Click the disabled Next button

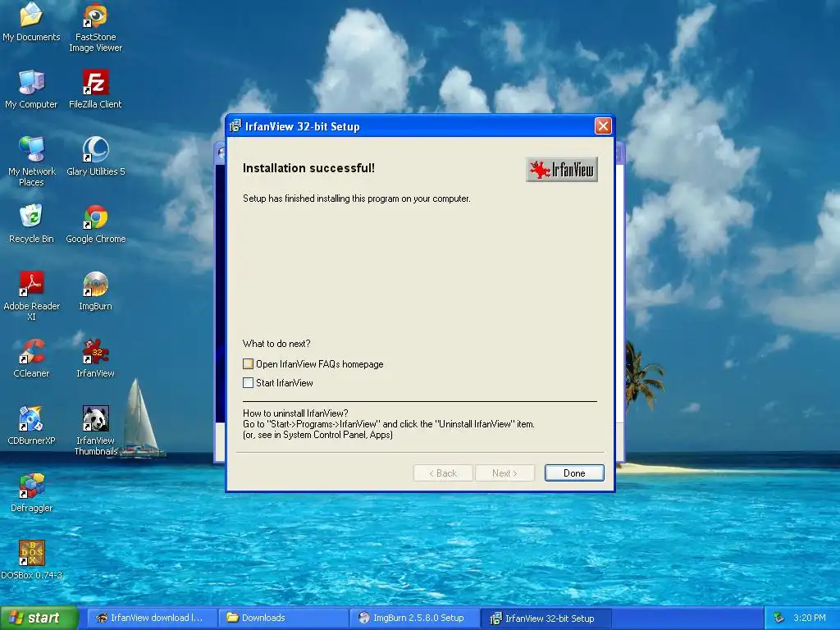504,473
